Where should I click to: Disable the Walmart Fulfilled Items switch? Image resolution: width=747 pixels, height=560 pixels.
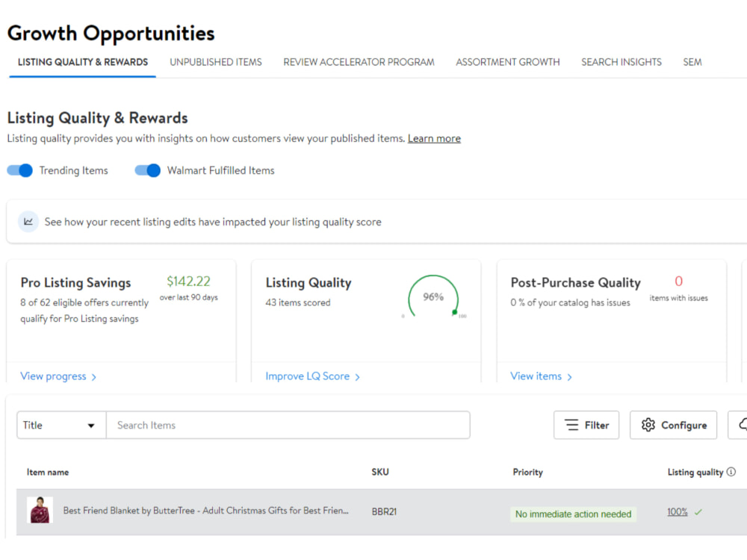point(148,170)
